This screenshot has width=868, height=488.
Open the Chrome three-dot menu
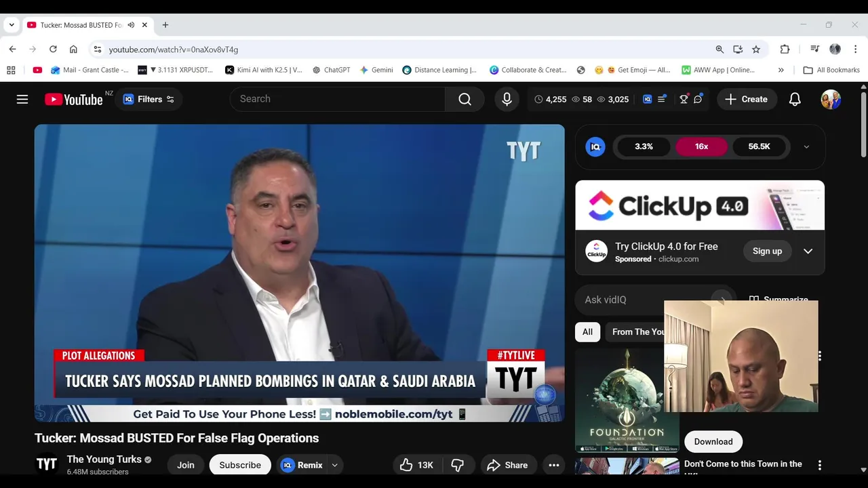pos(856,49)
